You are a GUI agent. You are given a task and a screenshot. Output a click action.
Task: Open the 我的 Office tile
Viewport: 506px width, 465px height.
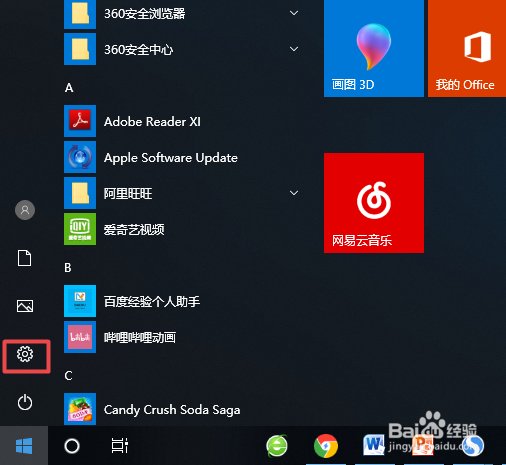[x=467, y=48]
